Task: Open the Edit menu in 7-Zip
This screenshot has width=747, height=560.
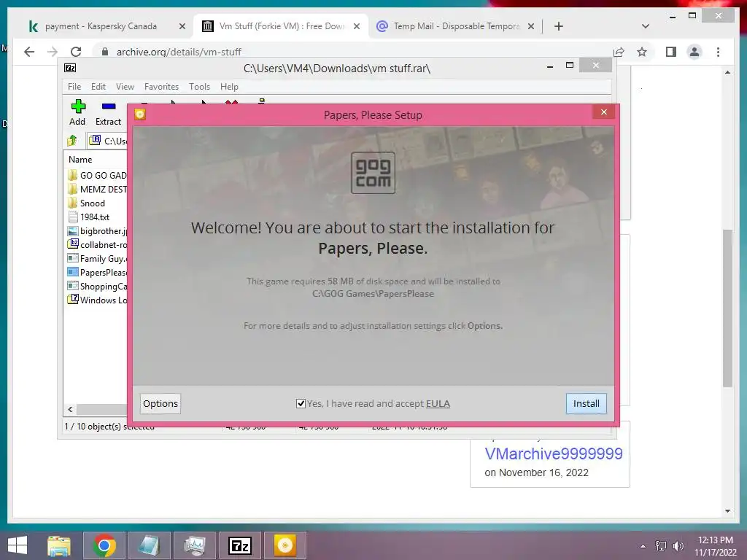Action: click(x=98, y=87)
